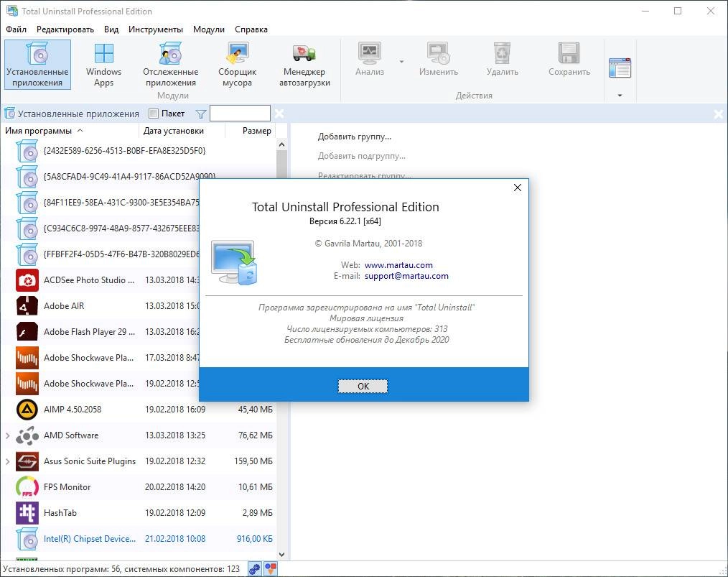
Task: Maximize the Total Uninstall window
Action: [x=678, y=11]
